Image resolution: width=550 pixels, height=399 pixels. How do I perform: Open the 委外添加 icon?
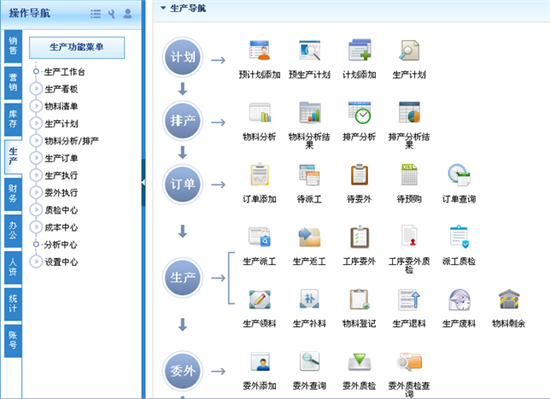click(260, 361)
